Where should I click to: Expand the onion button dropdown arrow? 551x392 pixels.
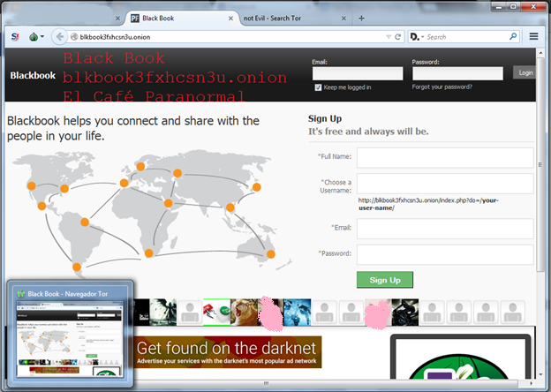42,36
